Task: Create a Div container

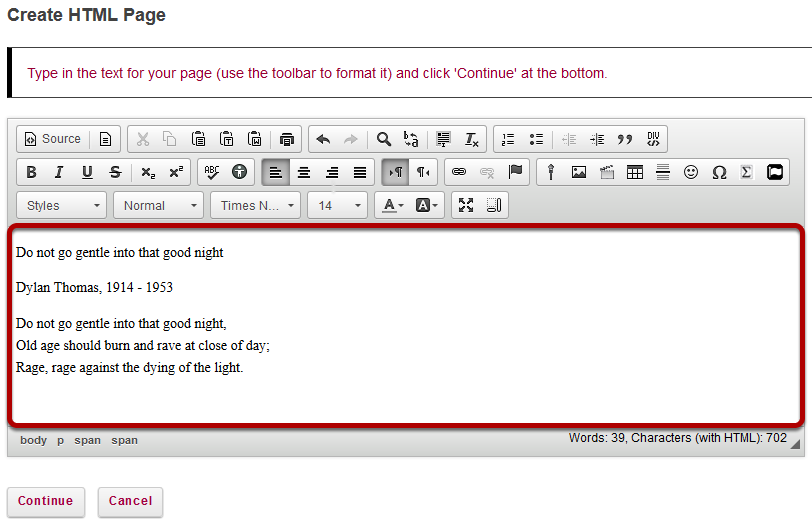Action: [653, 139]
